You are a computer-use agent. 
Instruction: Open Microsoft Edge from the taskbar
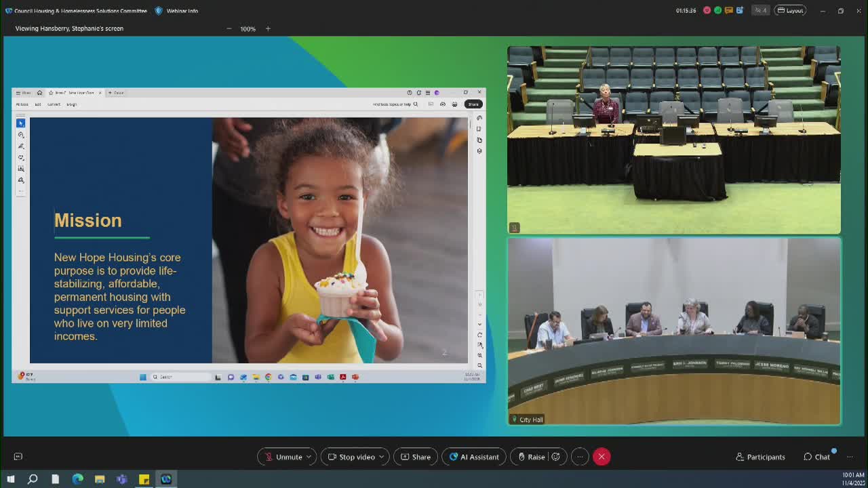pyautogui.click(x=77, y=479)
